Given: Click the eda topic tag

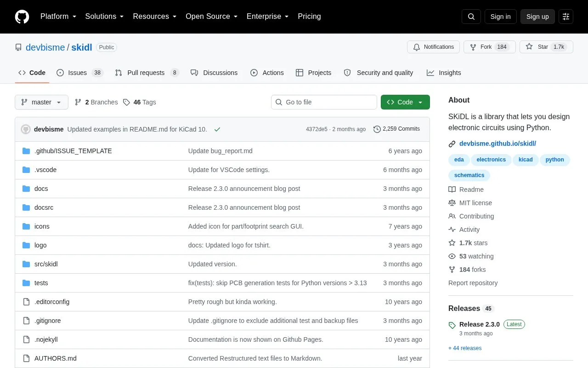Looking at the screenshot, I should [x=459, y=160].
